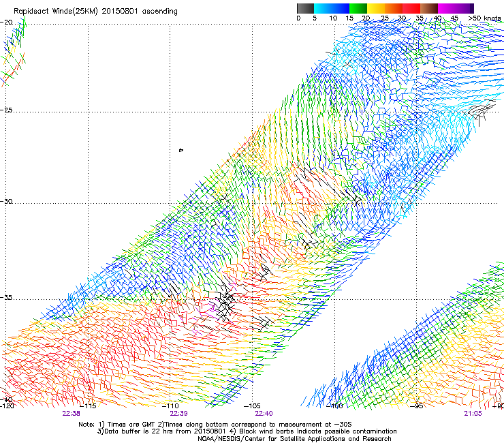
Task: Click the '45' legend scale number
Action: click(454, 18)
